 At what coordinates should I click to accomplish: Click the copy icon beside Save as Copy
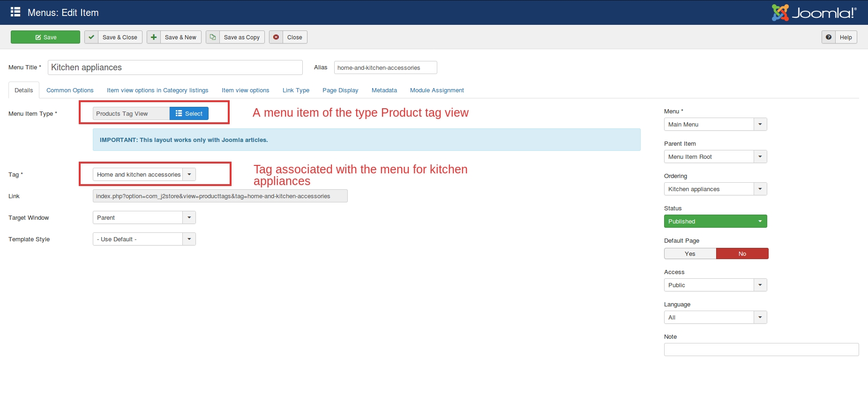pos(213,37)
